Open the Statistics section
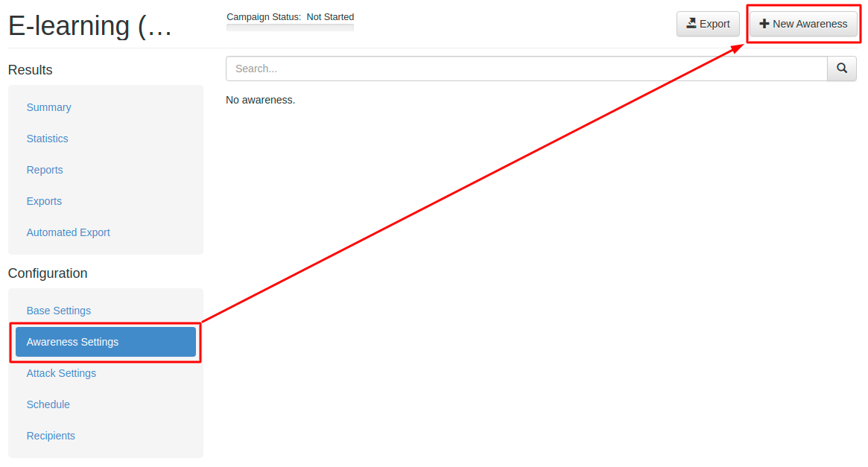This screenshot has height=467, width=868. 47,139
